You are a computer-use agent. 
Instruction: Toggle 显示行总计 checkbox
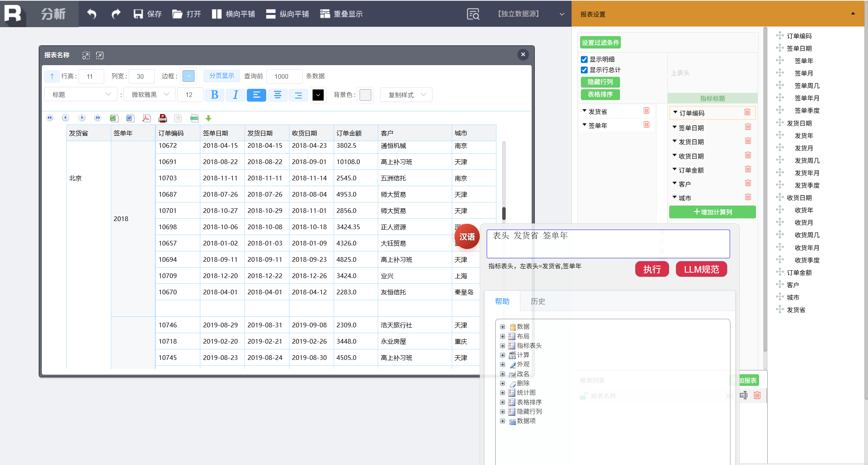(584, 70)
